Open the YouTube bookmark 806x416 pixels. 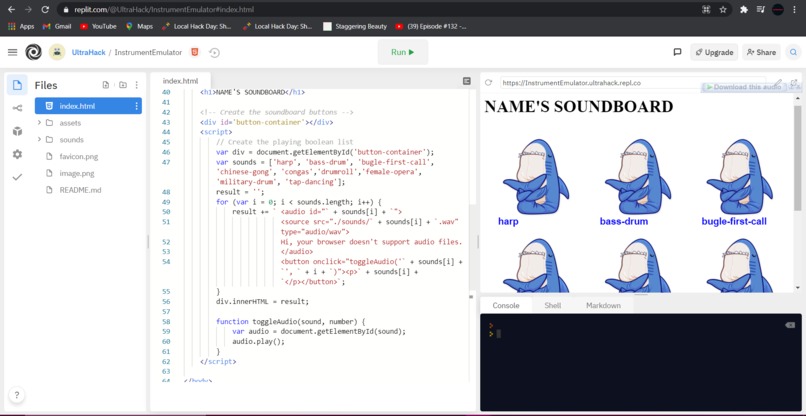[98, 26]
